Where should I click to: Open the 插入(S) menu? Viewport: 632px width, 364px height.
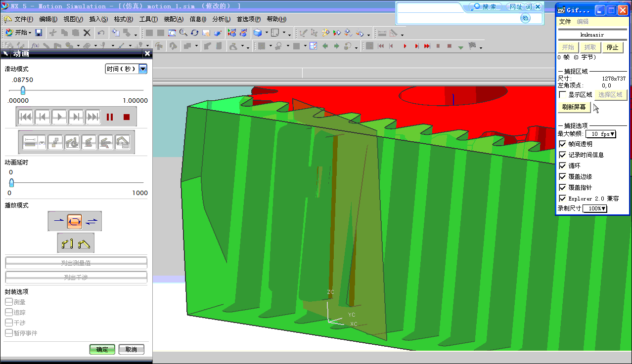98,19
